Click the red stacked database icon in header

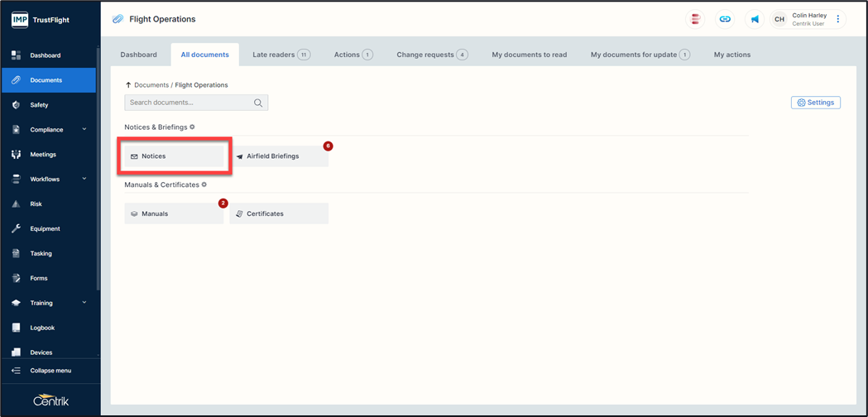click(695, 19)
